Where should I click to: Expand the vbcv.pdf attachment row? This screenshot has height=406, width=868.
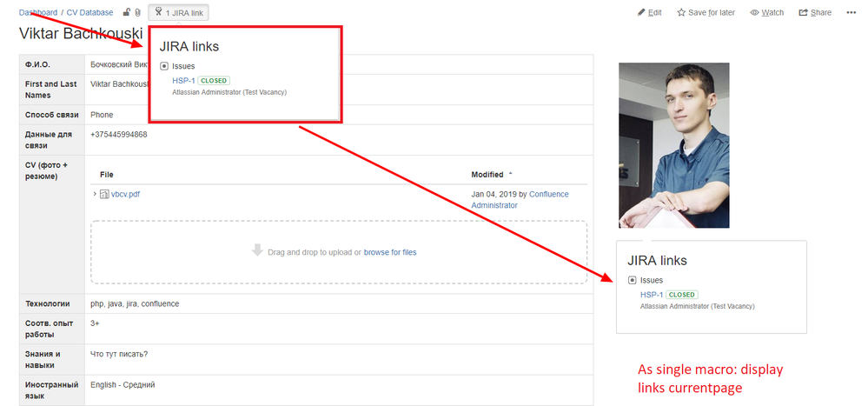tap(96, 194)
